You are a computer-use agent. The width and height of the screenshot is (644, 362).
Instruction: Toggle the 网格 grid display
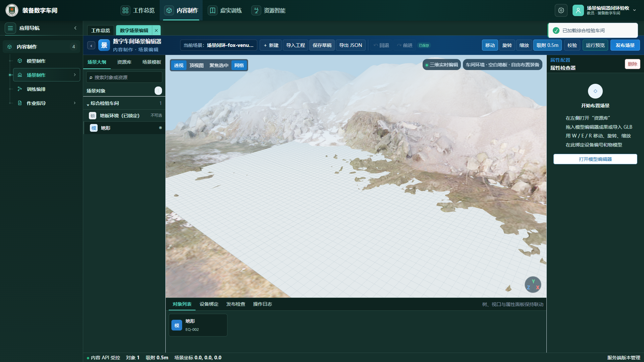pos(239,65)
